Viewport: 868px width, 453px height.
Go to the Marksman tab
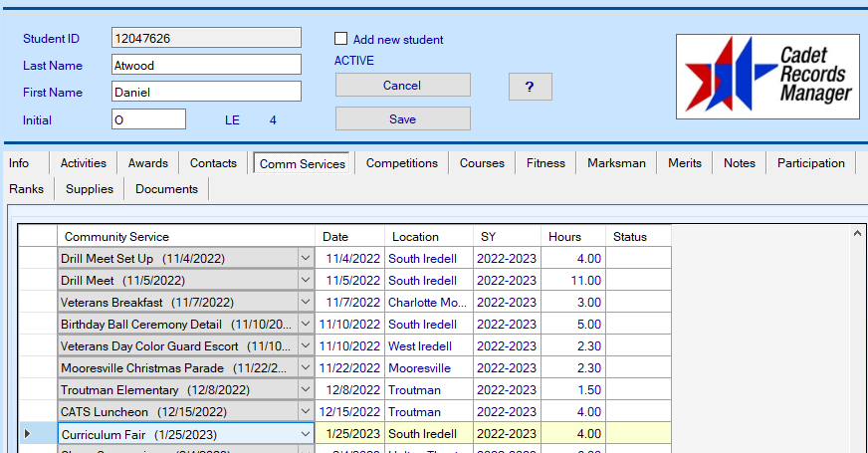click(x=616, y=163)
